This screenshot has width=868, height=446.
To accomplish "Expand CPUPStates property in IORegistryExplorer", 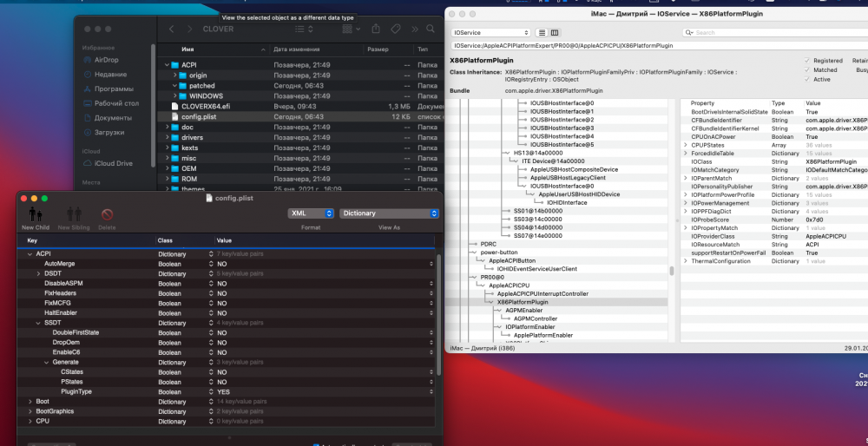I will [686, 145].
